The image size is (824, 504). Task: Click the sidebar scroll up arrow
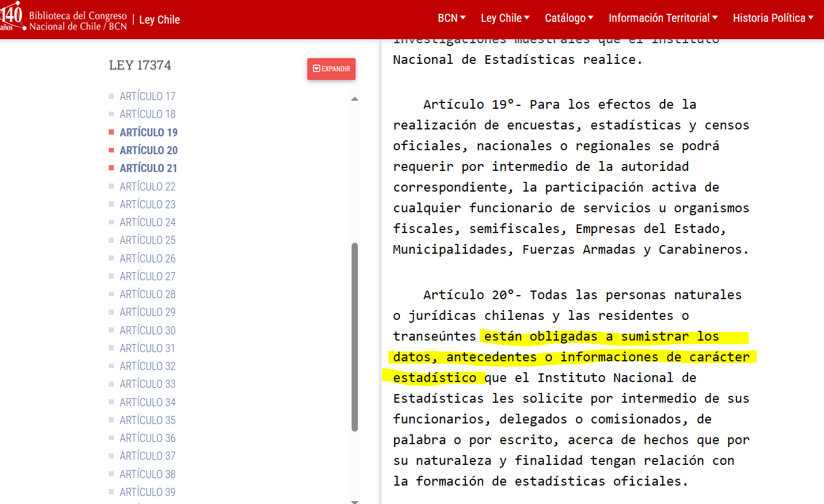click(x=354, y=99)
